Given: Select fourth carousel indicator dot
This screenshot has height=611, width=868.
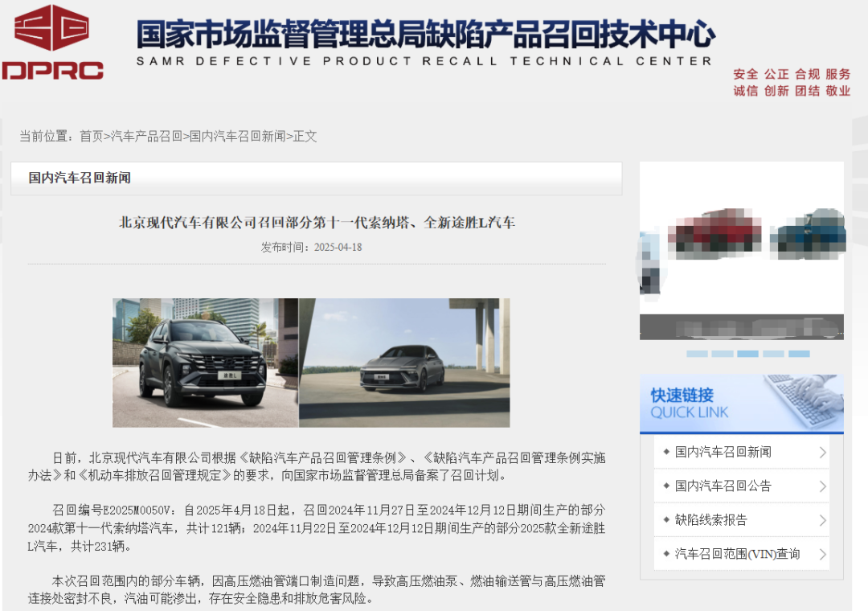Looking at the screenshot, I should (773, 354).
